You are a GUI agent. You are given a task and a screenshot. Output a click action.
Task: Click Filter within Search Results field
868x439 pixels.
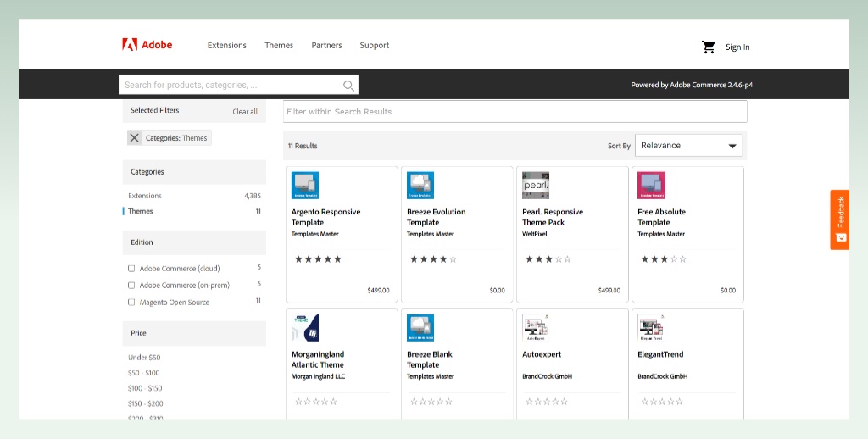pyautogui.click(x=515, y=111)
